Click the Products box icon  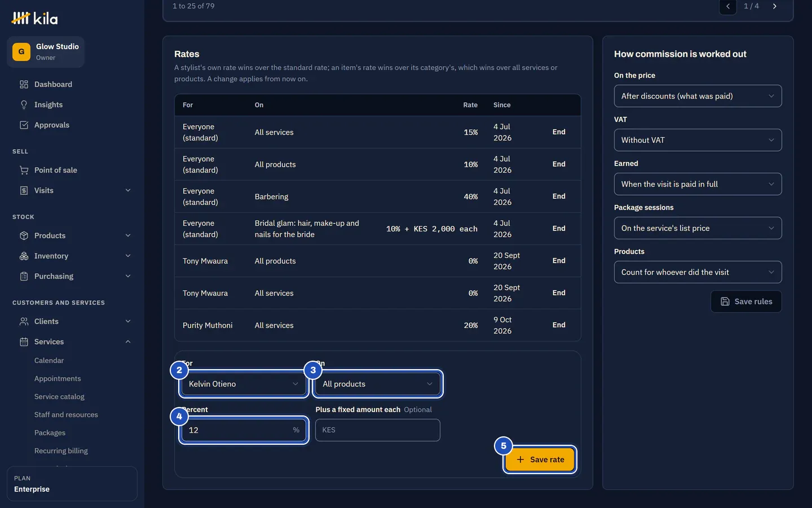24,235
